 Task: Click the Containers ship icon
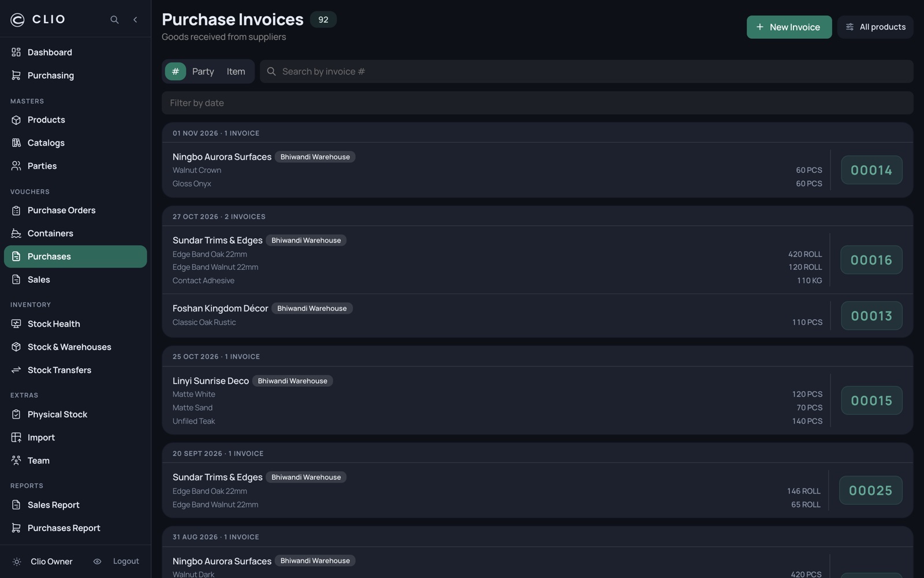16,234
